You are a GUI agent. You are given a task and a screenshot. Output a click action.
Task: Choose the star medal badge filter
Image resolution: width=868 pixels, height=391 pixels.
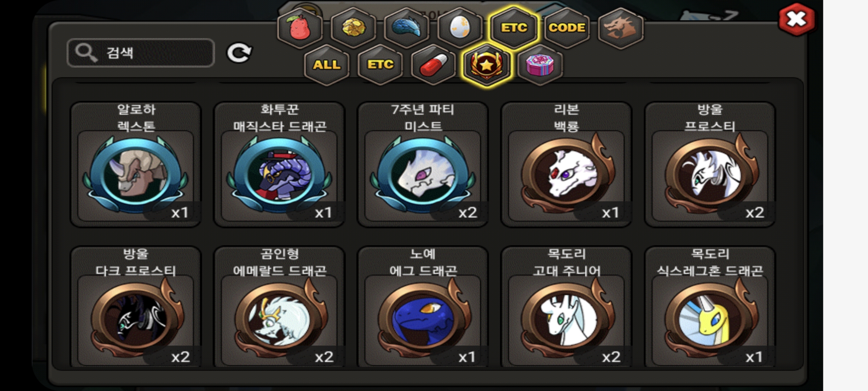click(487, 65)
